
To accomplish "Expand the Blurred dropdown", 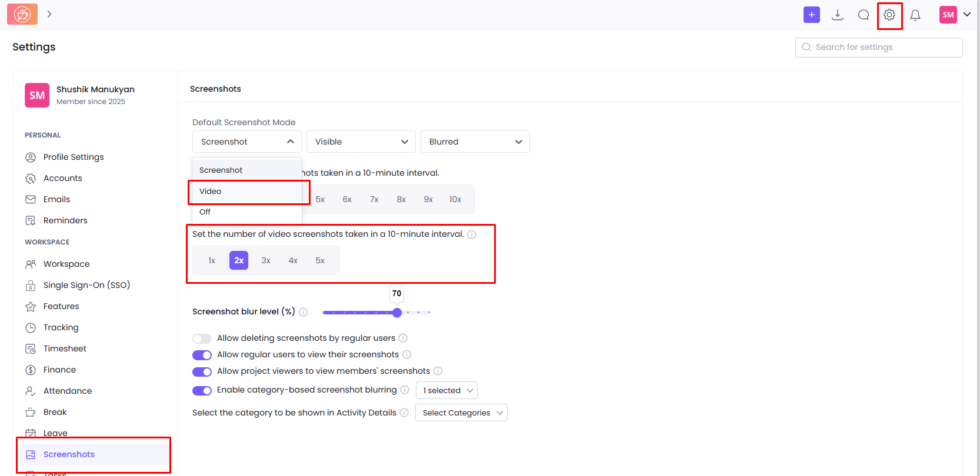I will coord(475,142).
